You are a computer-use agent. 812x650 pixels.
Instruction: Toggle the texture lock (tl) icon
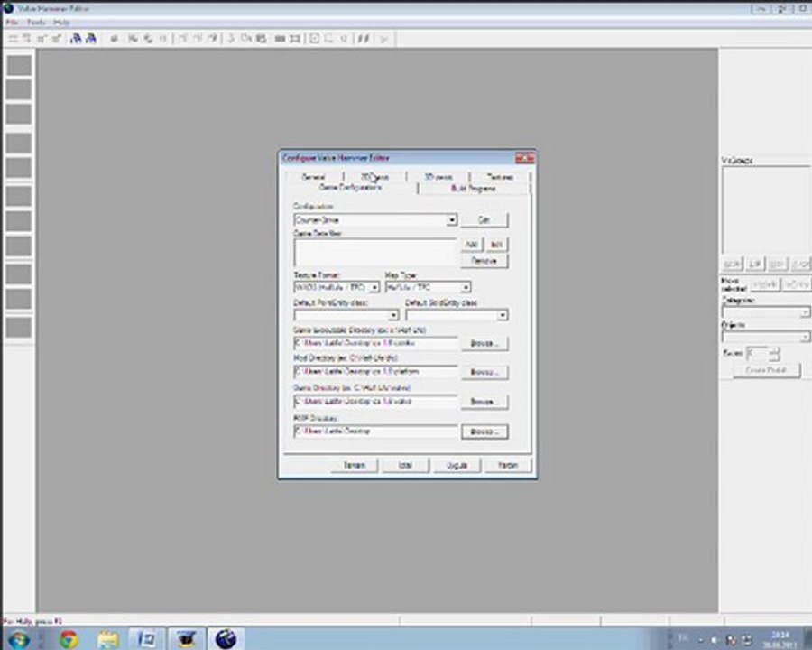coord(344,38)
